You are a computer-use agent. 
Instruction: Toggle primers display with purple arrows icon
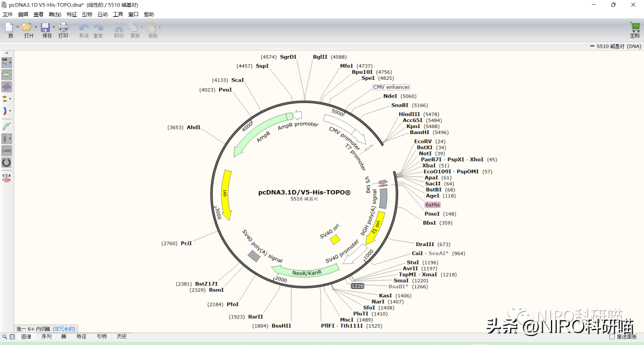click(7, 87)
